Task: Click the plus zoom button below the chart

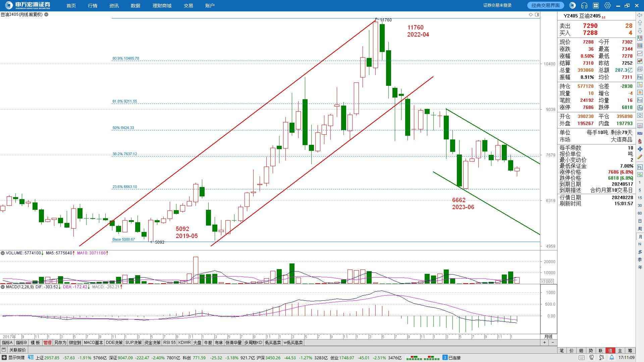Action: [544, 343]
